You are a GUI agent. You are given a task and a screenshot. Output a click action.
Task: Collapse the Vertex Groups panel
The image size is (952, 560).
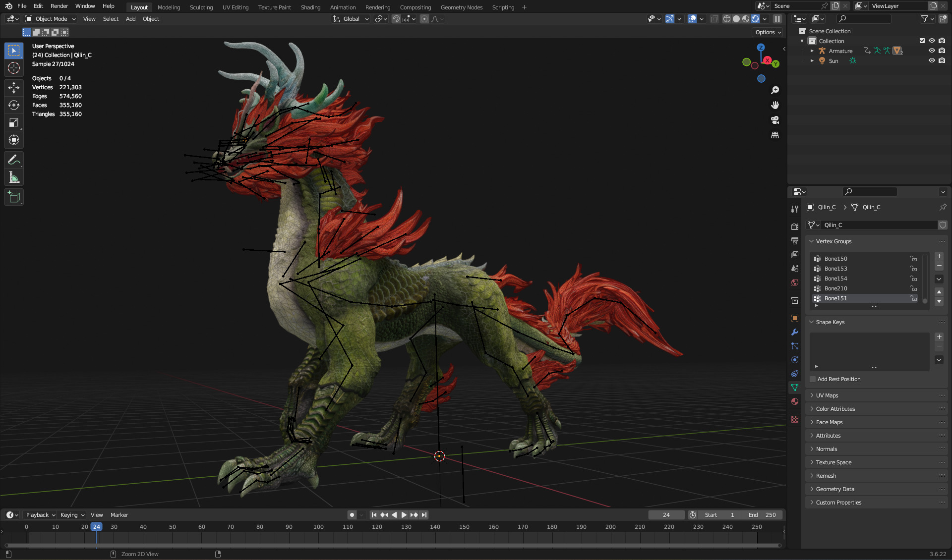tap(833, 241)
